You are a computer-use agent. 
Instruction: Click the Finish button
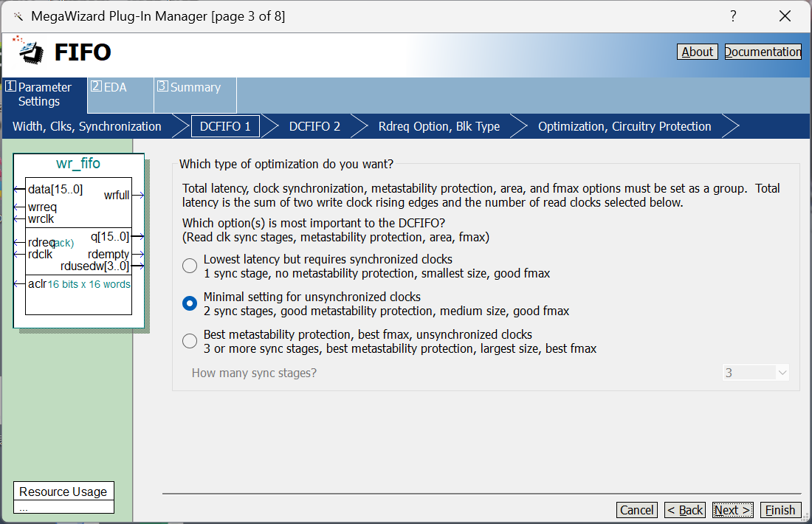pos(780,510)
